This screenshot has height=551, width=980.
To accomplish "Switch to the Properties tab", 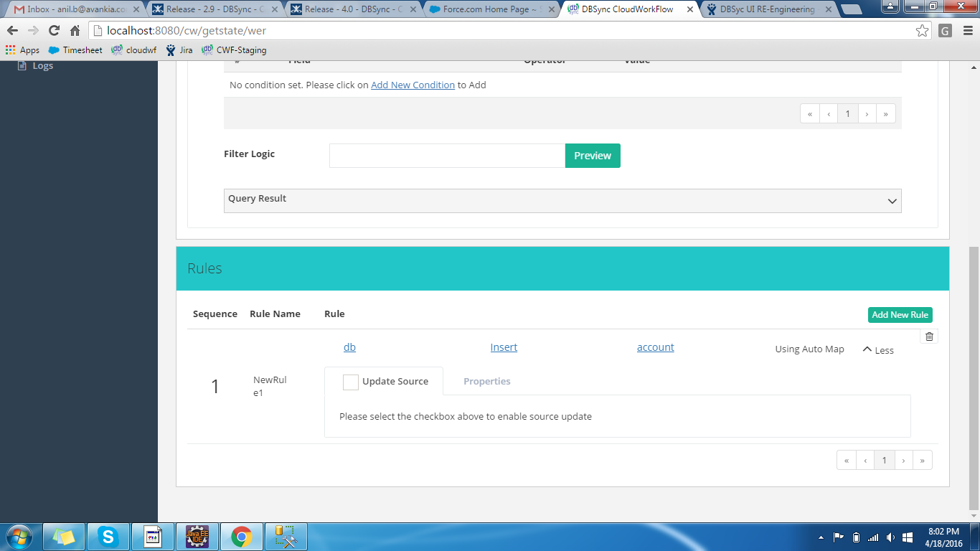I will (486, 382).
